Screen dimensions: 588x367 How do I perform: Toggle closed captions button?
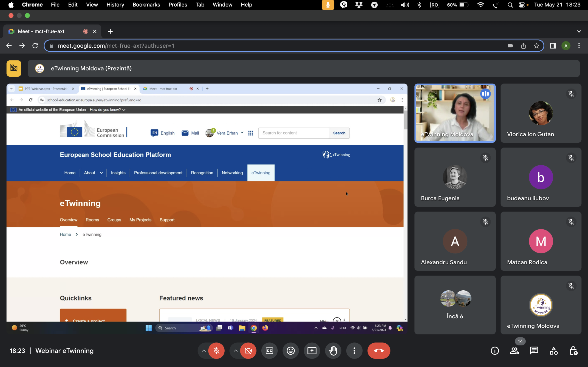click(269, 350)
